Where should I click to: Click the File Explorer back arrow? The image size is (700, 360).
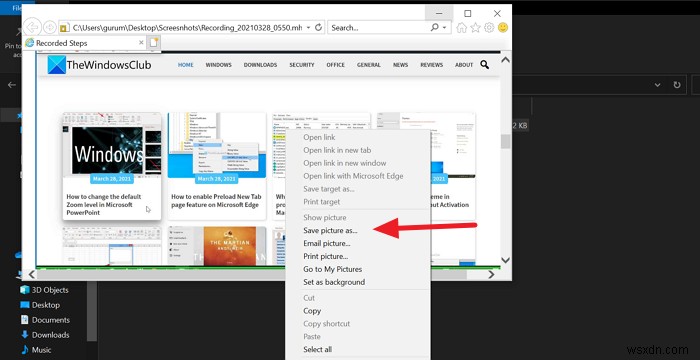(x=12, y=85)
